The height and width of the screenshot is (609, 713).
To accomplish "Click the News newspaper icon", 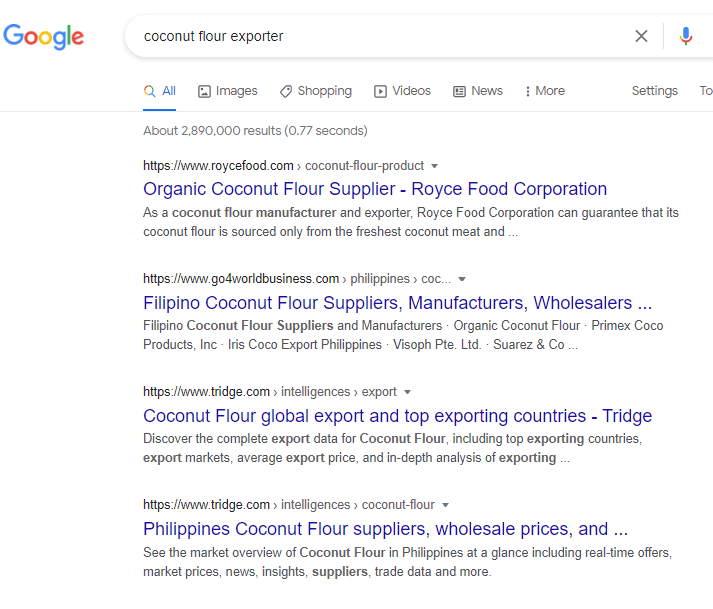I will 459,91.
